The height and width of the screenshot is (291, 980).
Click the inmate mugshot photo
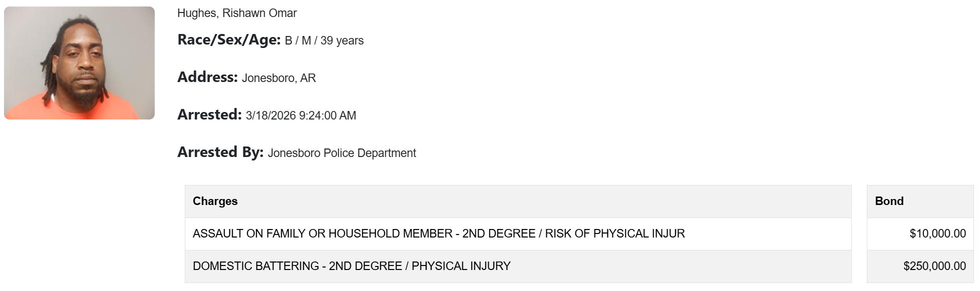[79, 63]
